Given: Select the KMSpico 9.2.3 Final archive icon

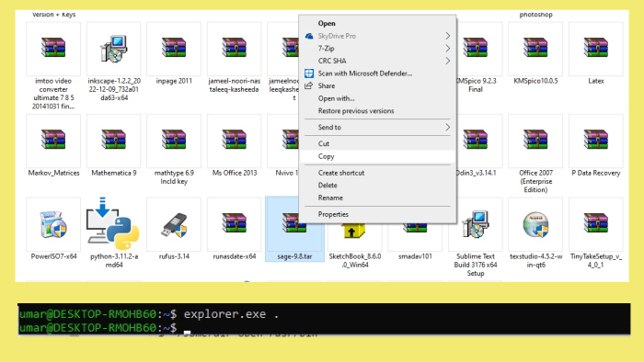Looking at the screenshot, I should coord(476,48).
